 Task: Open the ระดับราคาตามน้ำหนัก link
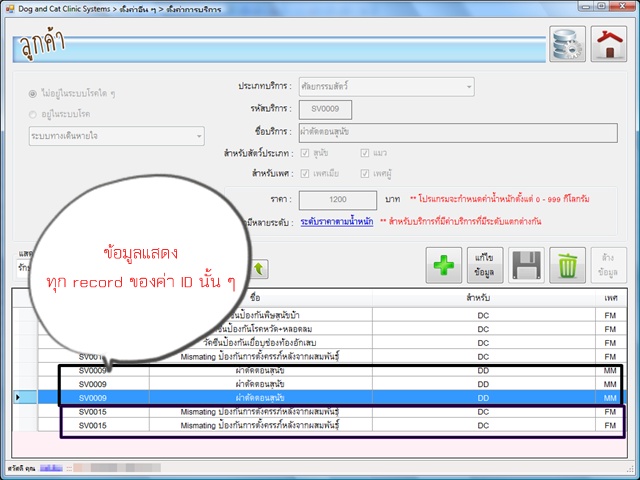(x=337, y=222)
